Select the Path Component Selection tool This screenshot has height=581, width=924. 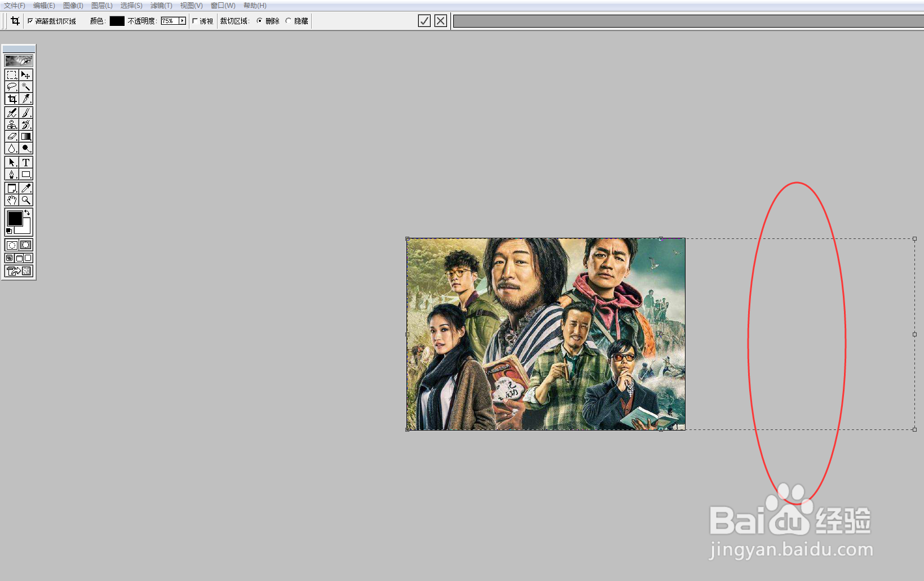tap(12, 162)
